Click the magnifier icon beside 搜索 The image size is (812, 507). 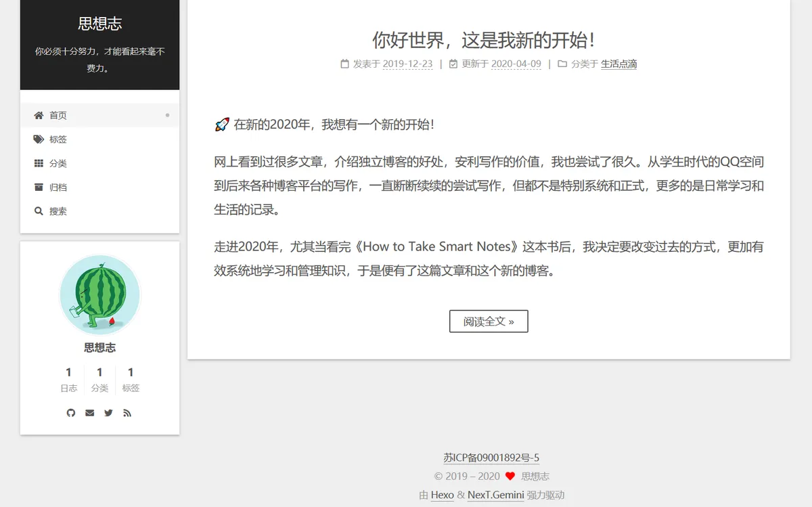tap(39, 211)
